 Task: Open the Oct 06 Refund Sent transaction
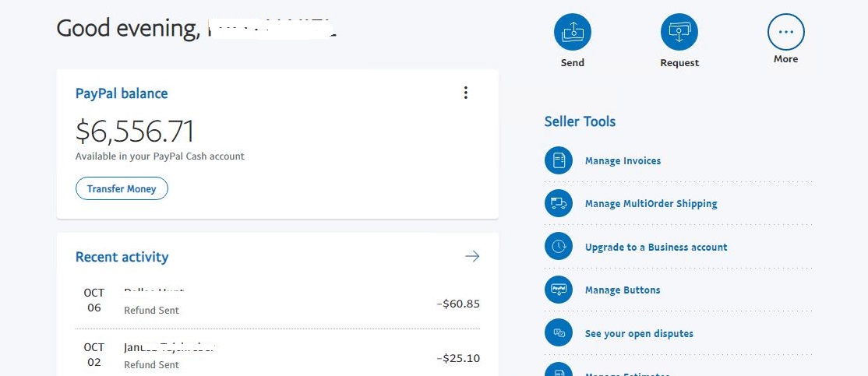[278, 302]
